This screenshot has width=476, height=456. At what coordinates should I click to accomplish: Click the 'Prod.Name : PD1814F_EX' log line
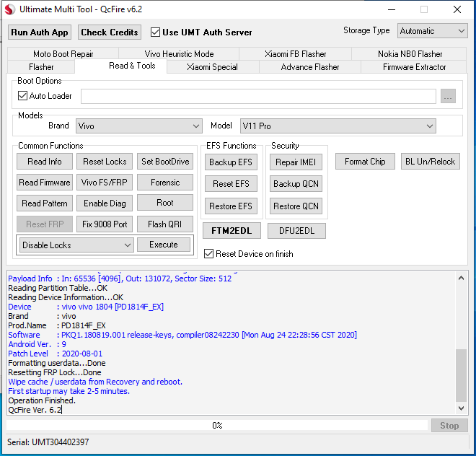click(x=57, y=325)
